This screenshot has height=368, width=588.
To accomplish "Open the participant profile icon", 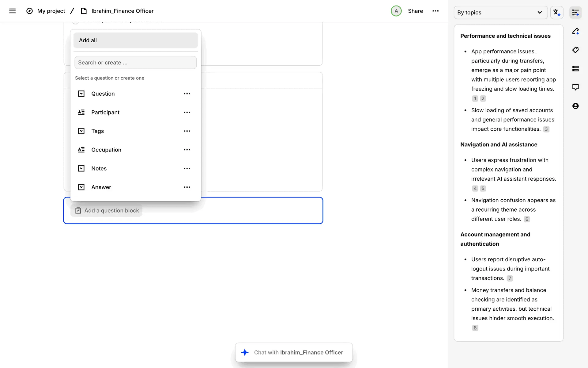I will [575, 106].
